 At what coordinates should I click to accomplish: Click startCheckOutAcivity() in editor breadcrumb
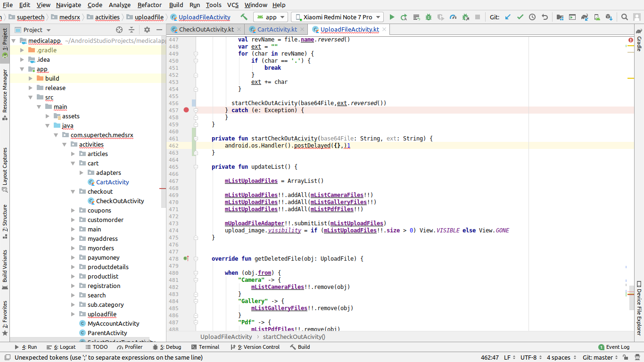(294, 337)
